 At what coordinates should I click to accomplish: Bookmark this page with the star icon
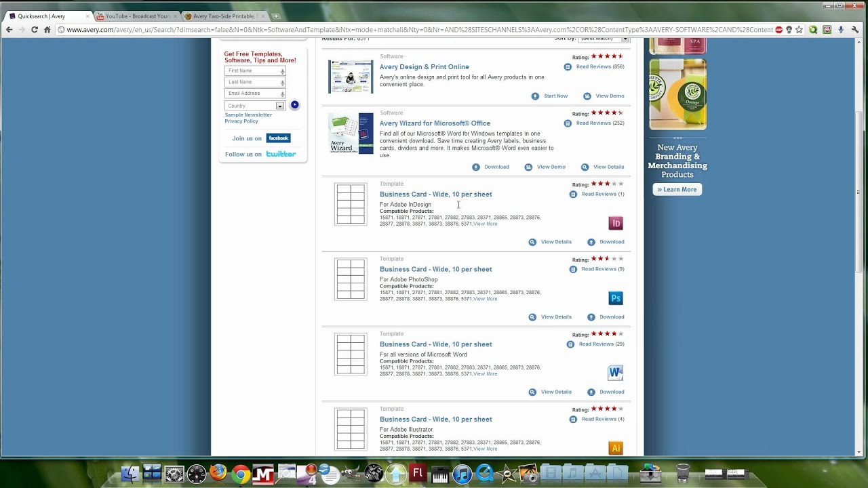[x=800, y=30]
